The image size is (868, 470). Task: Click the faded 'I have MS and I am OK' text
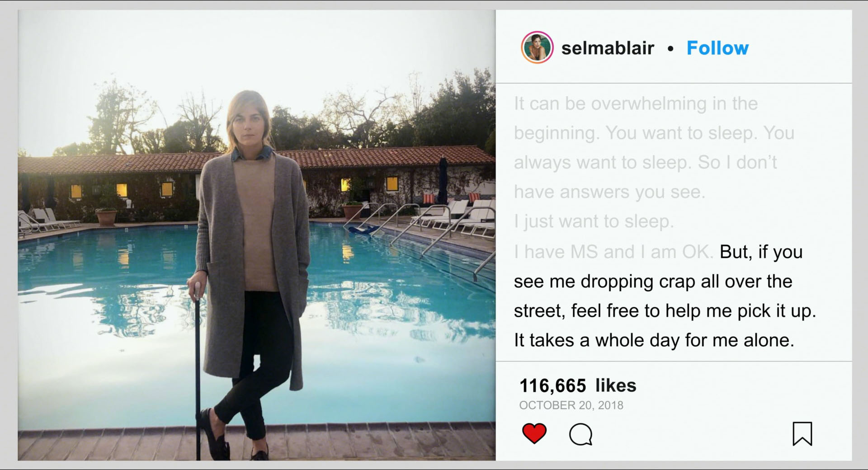613,252
